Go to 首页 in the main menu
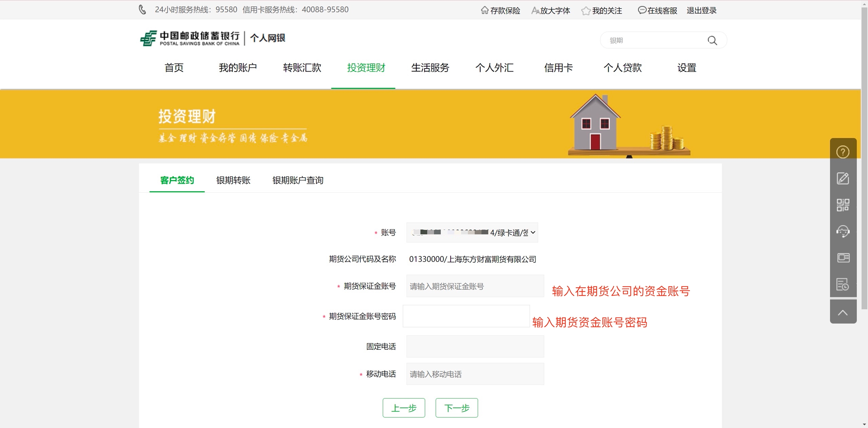This screenshot has width=868, height=428. (174, 68)
